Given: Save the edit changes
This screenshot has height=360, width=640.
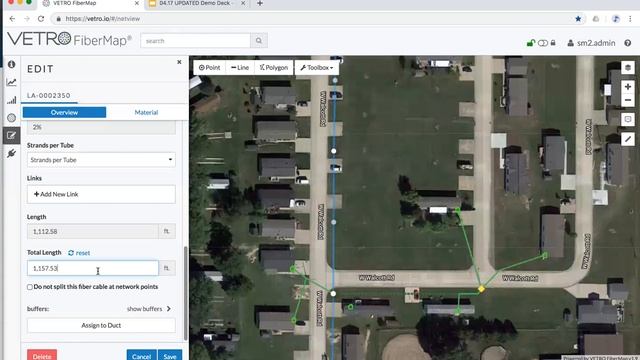Looking at the screenshot, I should [170, 356].
